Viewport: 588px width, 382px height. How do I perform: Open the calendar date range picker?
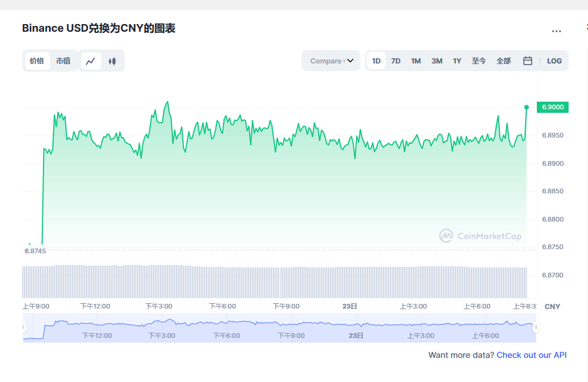[x=527, y=61]
